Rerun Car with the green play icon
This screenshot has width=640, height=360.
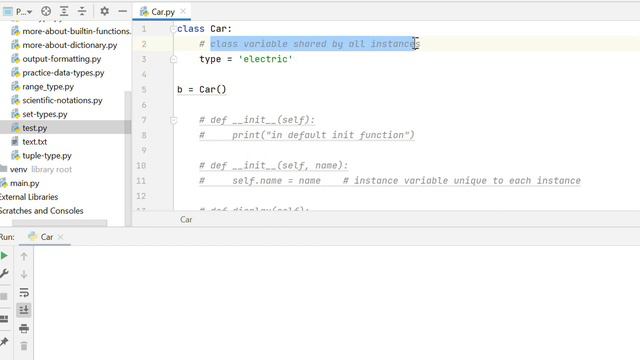(x=4, y=256)
